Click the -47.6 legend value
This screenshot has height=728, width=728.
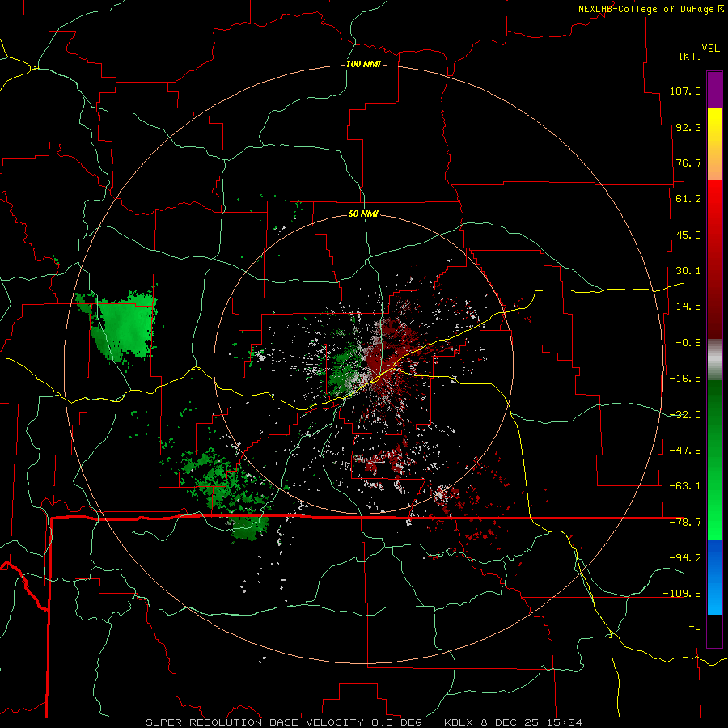[x=685, y=451]
